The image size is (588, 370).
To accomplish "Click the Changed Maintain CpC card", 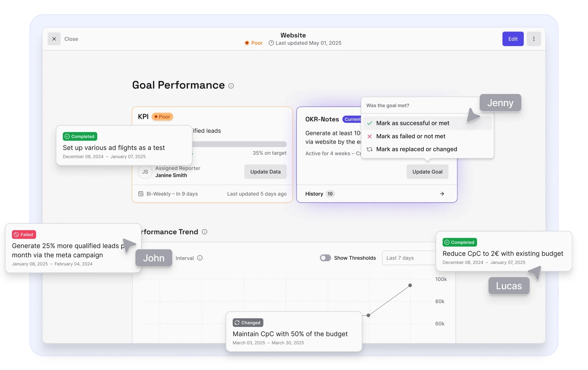I will coord(293,332).
